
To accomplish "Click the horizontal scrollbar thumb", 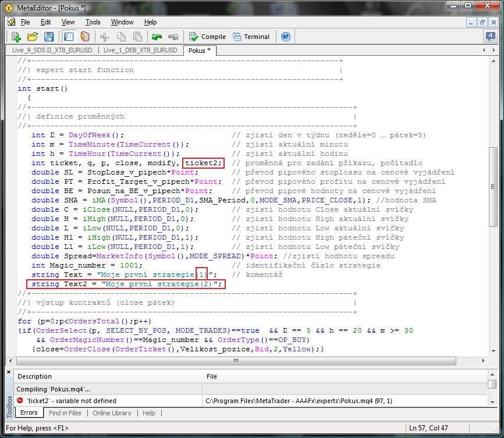I will (236, 361).
